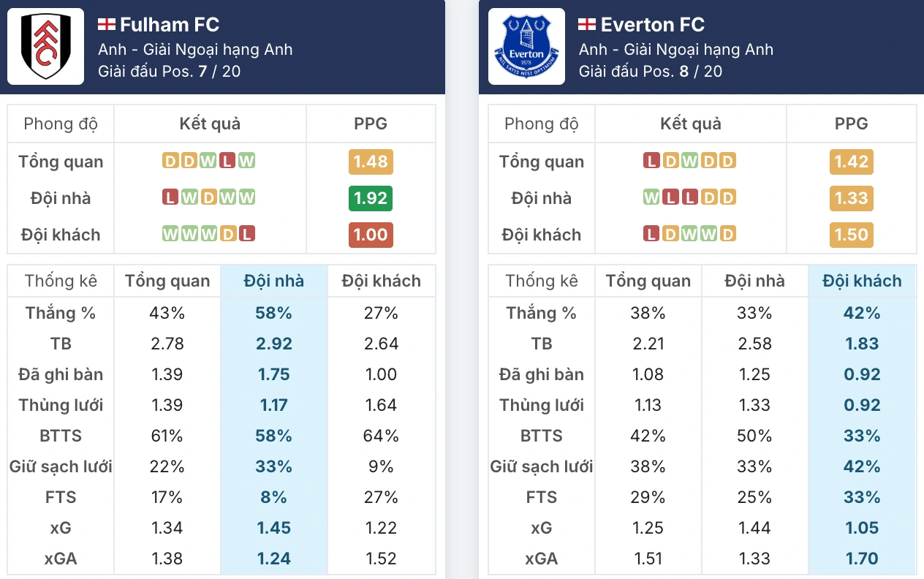This screenshot has width=924, height=579.
Task: Click the Fulham FC crest logo
Action: [x=45, y=47]
